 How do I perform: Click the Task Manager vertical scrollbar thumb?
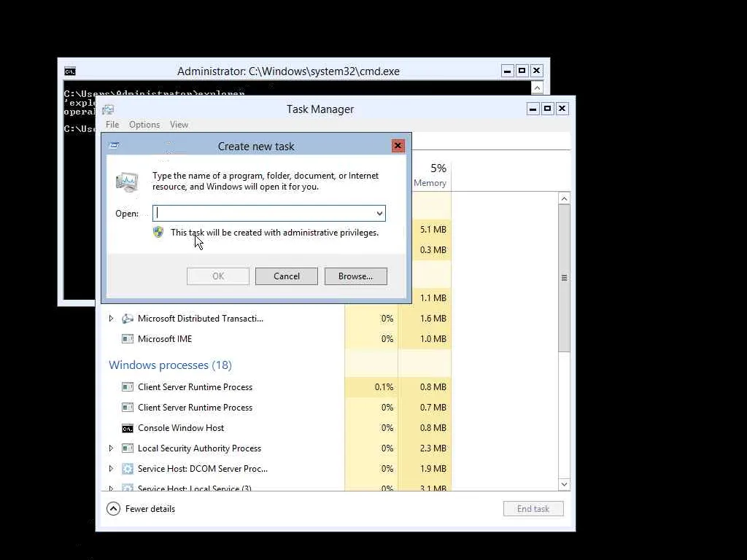(x=564, y=279)
